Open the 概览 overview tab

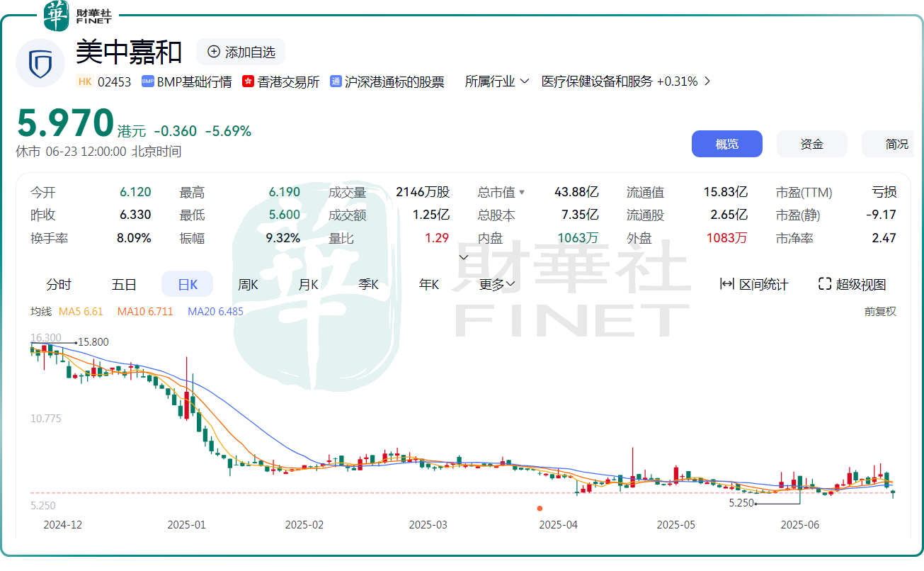click(x=727, y=144)
